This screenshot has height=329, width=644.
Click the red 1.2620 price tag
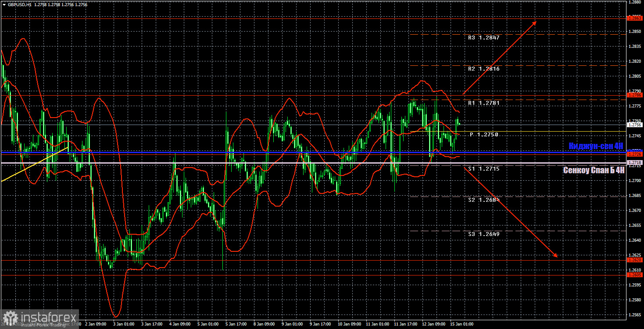pyautogui.click(x=635, y=260)
